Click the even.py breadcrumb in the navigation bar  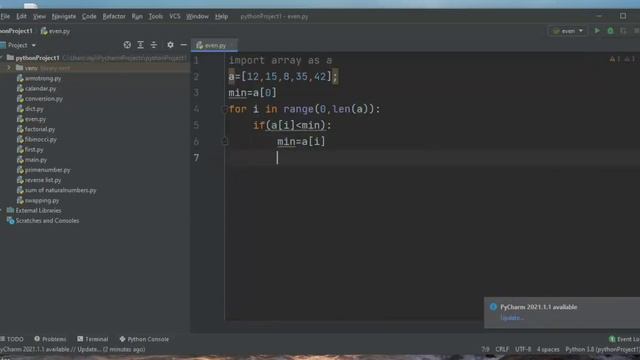coord(56,31)
